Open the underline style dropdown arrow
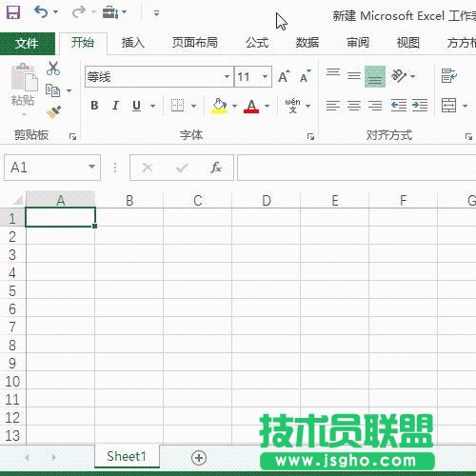 (152, 106)
